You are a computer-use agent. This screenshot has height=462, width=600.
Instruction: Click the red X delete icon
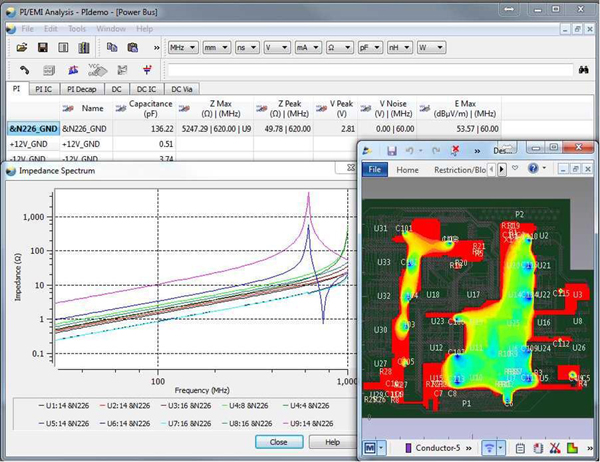tap(456, 150)
